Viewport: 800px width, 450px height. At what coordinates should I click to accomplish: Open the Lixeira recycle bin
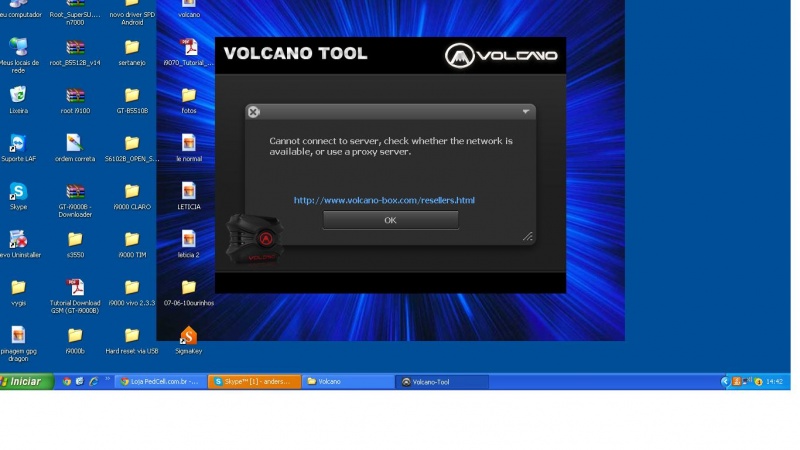(18, 100)
